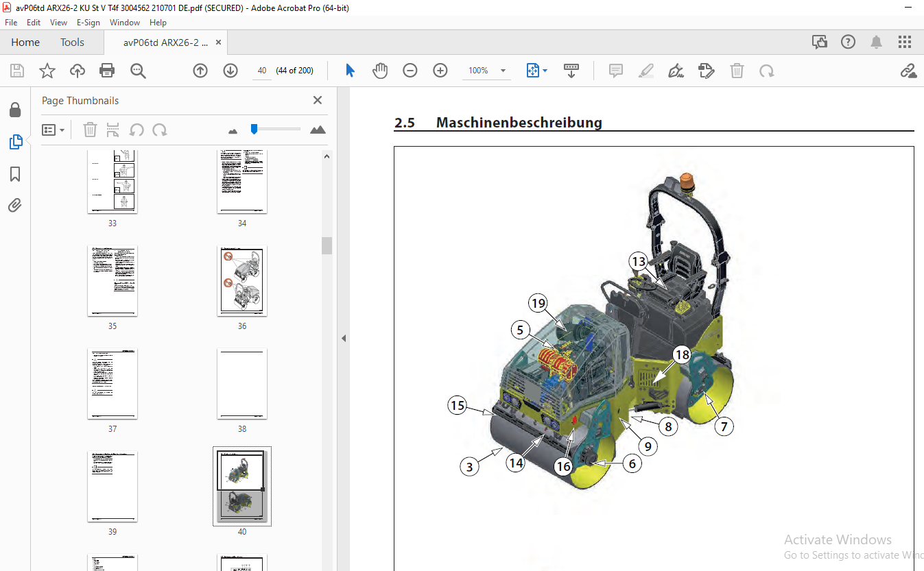Print the document

(107, 71)
